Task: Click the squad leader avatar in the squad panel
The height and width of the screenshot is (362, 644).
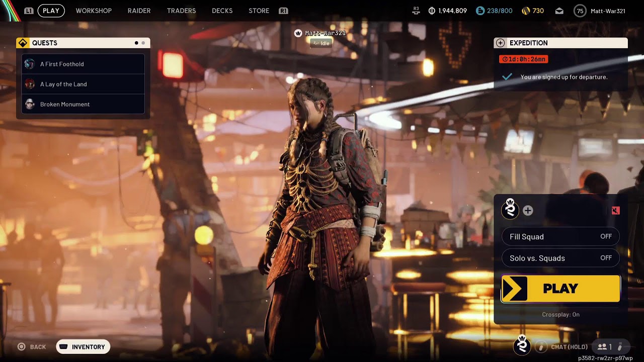Action: point(510,209)
